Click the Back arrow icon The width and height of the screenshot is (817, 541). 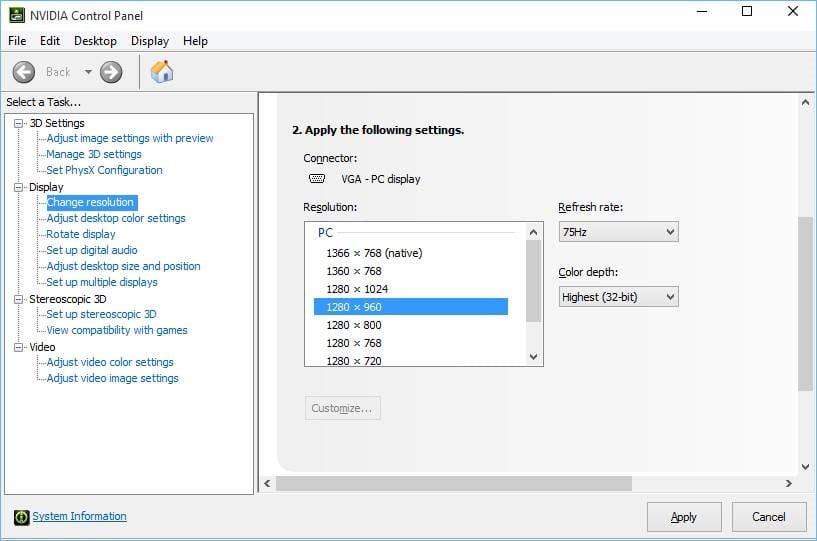[24, 72]
